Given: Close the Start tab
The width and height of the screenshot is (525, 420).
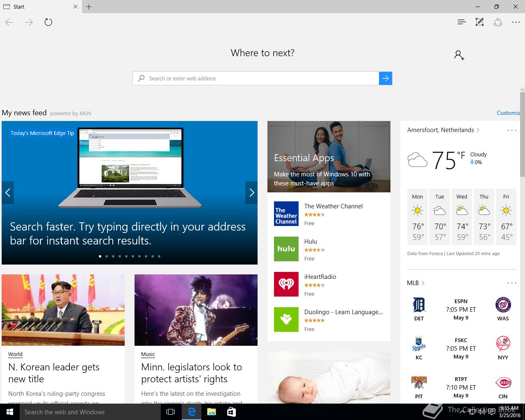Looking at the screenshot, I should pyautogui.click(x=75, y=7).
